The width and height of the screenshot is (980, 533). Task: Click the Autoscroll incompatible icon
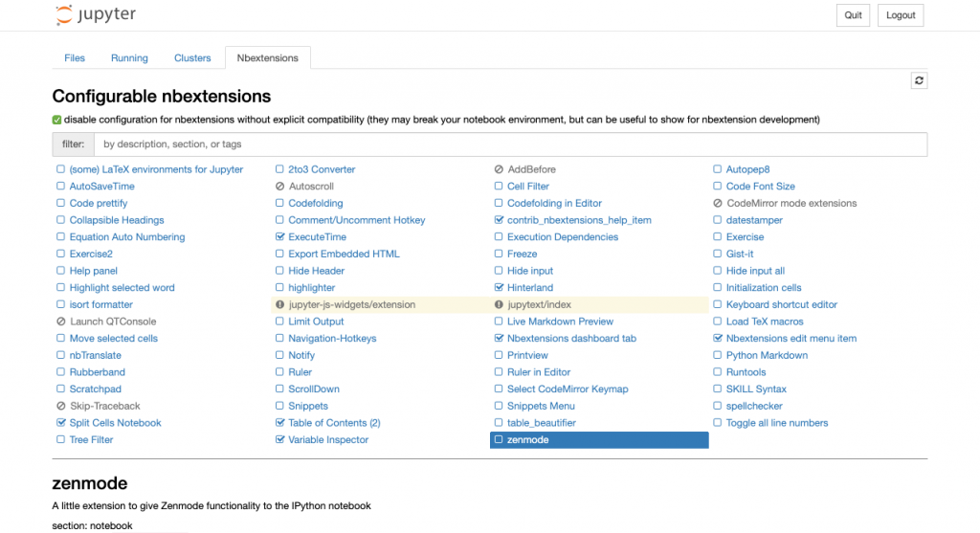tap(280, 187)
